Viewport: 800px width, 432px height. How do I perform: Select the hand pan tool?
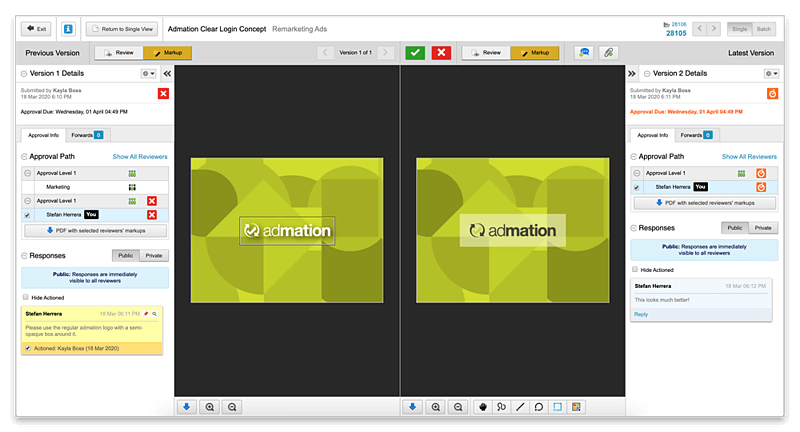click(483, 407)
